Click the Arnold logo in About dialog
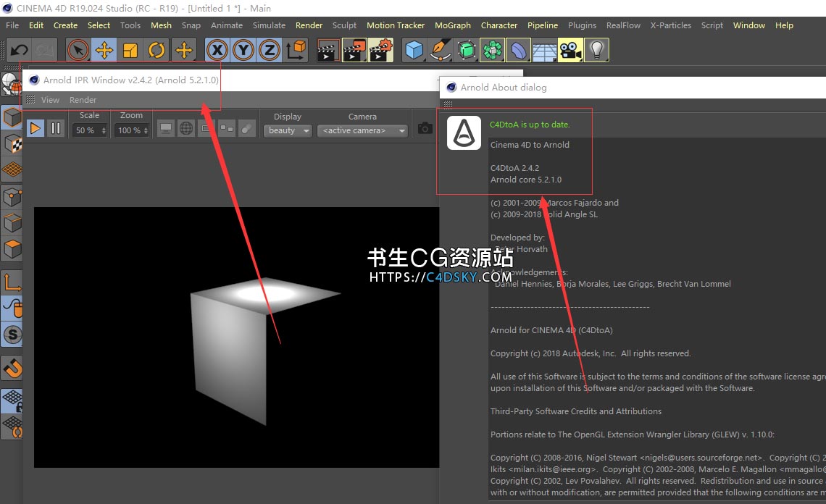826x504 pixels. click(464, 133)
